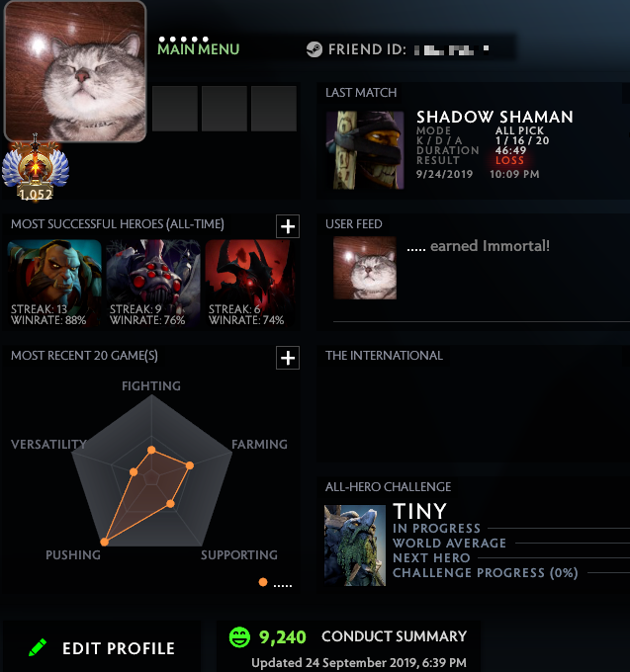Open the Main Menu
Screen dimensions: 630x672
coord(198,49)
